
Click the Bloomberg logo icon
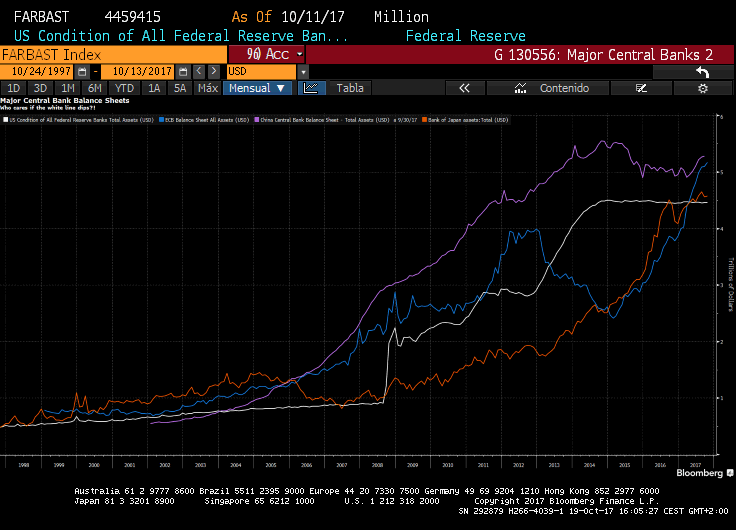tap(730, 473)
